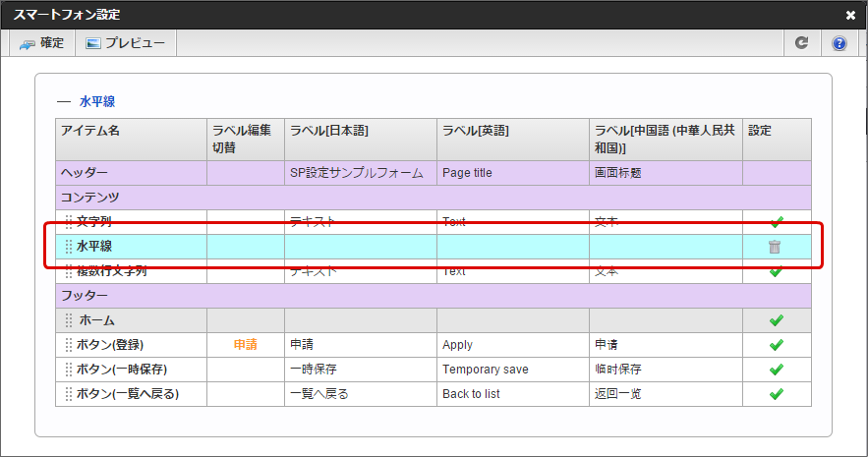Screen dimensions: 868x457
Task: Toggle green checkmark for ボタン(一覧へ戻る) row
Action: 776,394
